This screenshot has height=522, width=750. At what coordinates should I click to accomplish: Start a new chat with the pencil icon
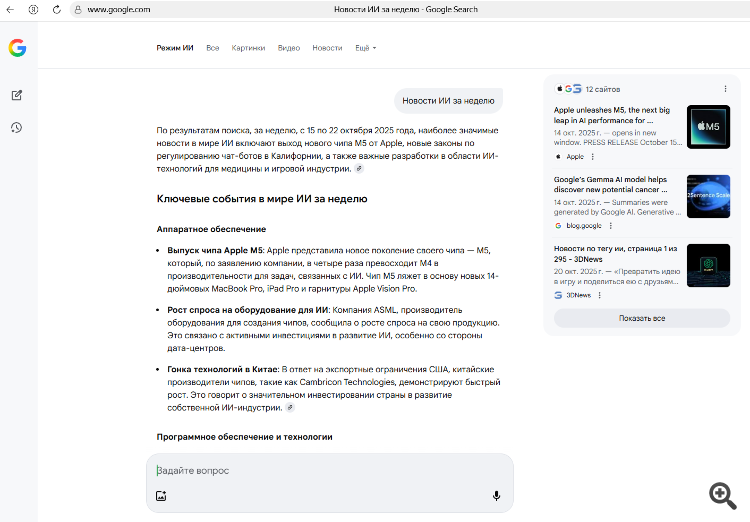17,95
